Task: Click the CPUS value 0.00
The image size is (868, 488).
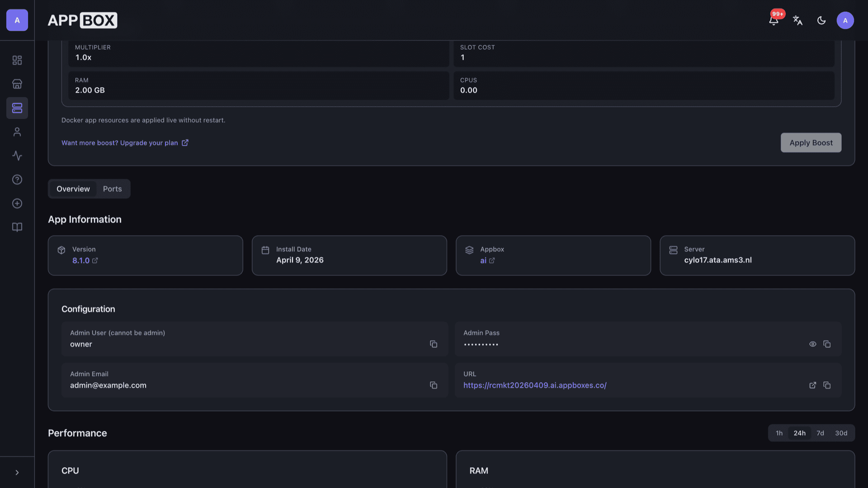Action: pos(469,90)
